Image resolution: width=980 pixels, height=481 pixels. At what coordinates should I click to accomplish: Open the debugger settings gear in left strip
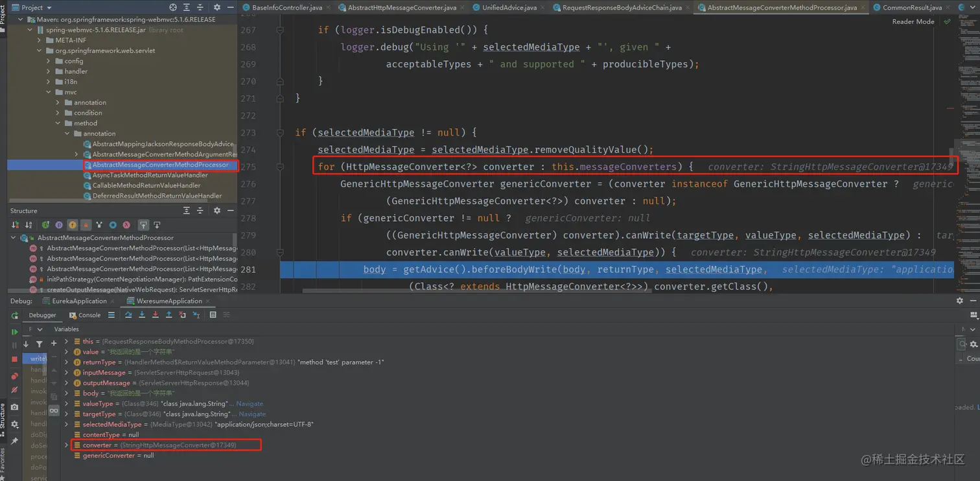click(x=14, y=424)
